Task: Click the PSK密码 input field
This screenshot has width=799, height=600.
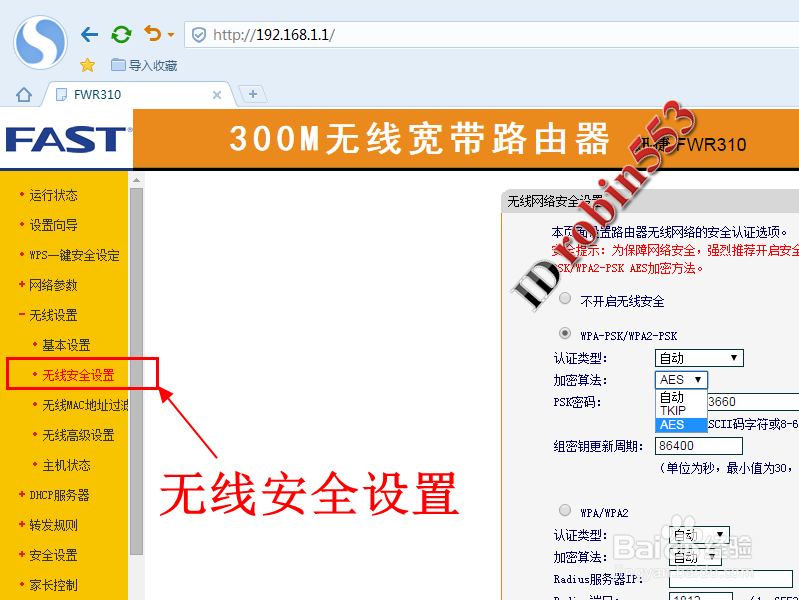Action: [753, 402]
